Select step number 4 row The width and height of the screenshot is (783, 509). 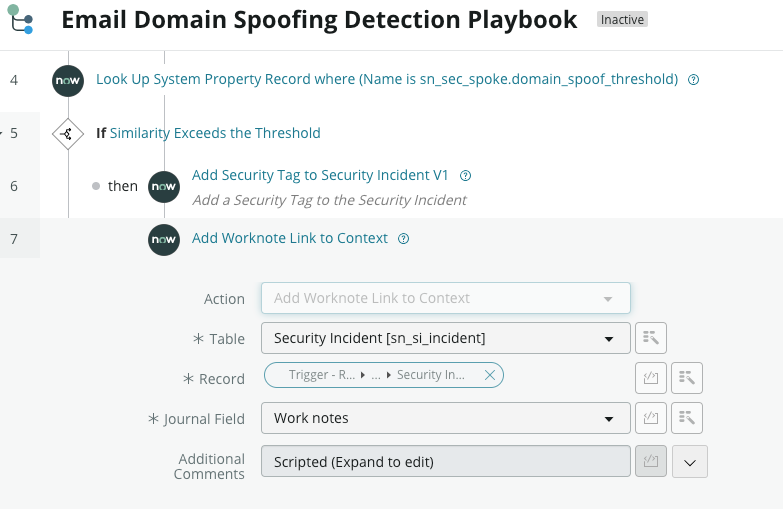tap(14, 80)
